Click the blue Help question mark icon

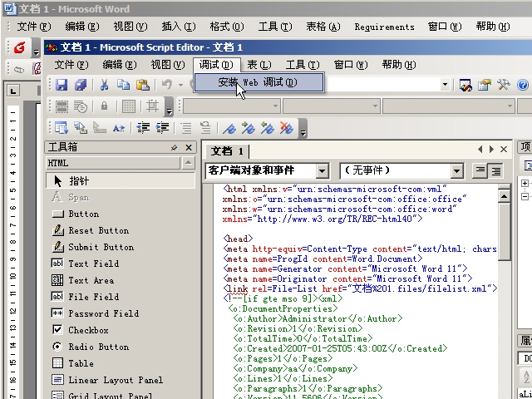(x=523, y=85)
